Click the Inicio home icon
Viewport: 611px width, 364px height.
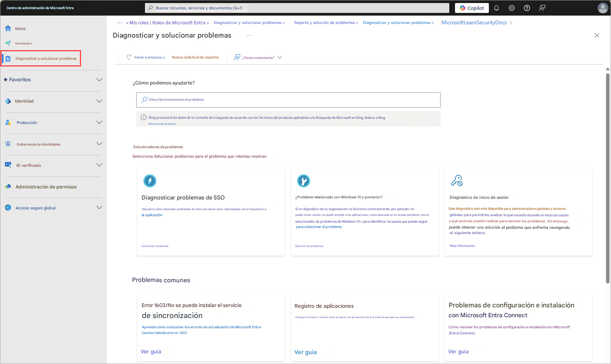click(8, 28)
